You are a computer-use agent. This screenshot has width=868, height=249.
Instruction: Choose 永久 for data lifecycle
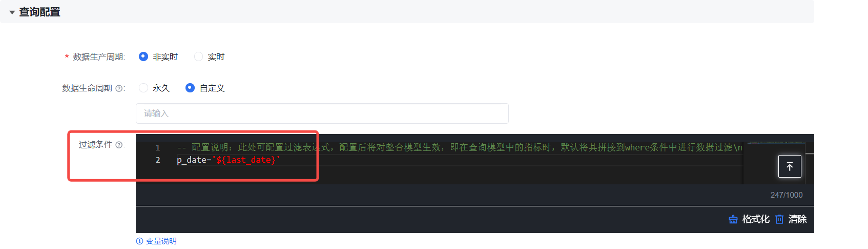click(143, 88)
